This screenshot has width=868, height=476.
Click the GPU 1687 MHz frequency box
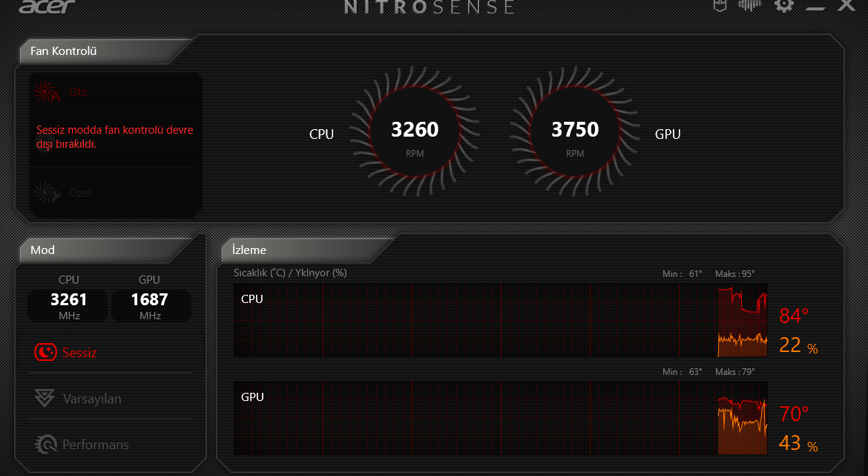[x=150, y=305]
